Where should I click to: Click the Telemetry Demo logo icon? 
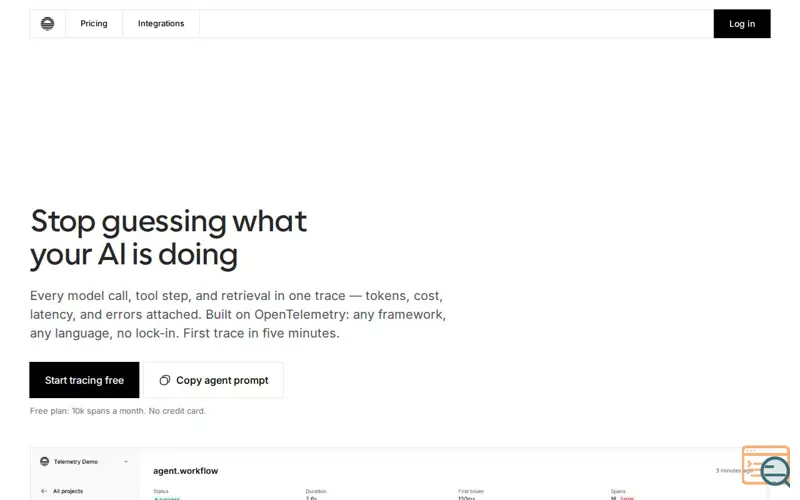click(45, 461)
